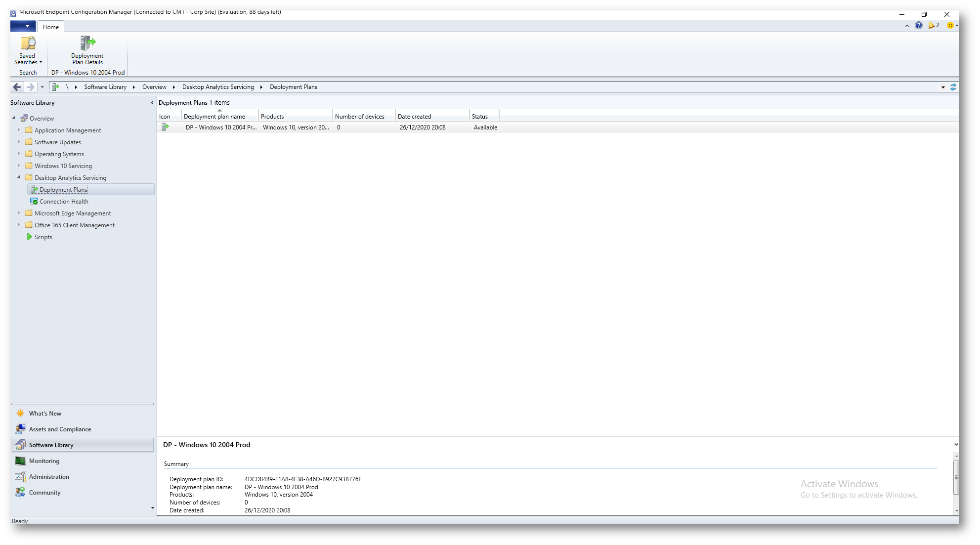Select Windows 10 Servicing tree item
Image resolution: width=980 pixels, height=545 pixels.
coord(63,166)
